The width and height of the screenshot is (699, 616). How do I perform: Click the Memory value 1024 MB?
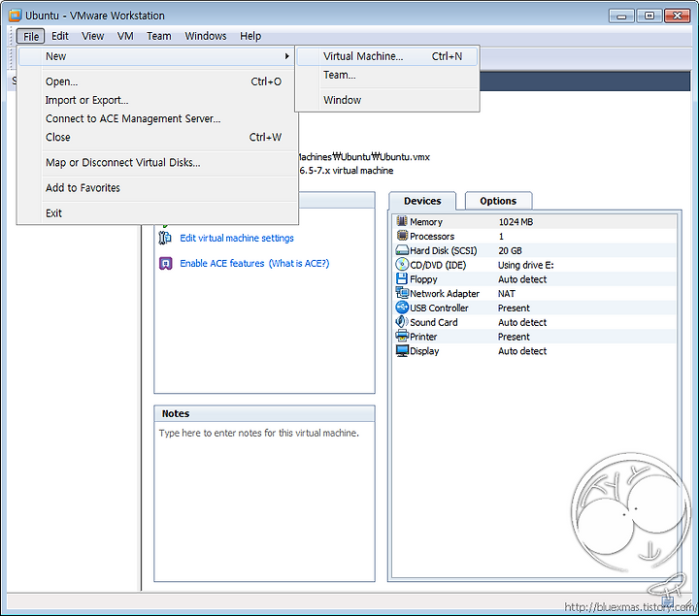[x=516, y=222]
